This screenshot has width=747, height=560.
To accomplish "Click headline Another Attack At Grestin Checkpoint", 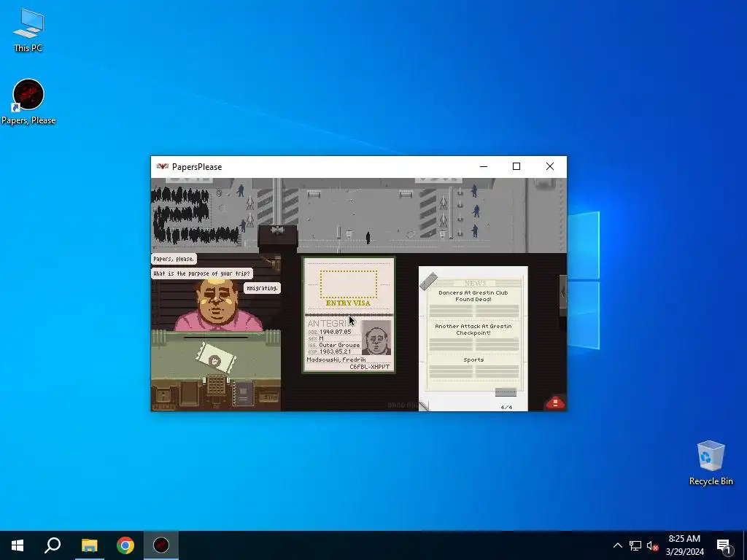I will [473, 329].
